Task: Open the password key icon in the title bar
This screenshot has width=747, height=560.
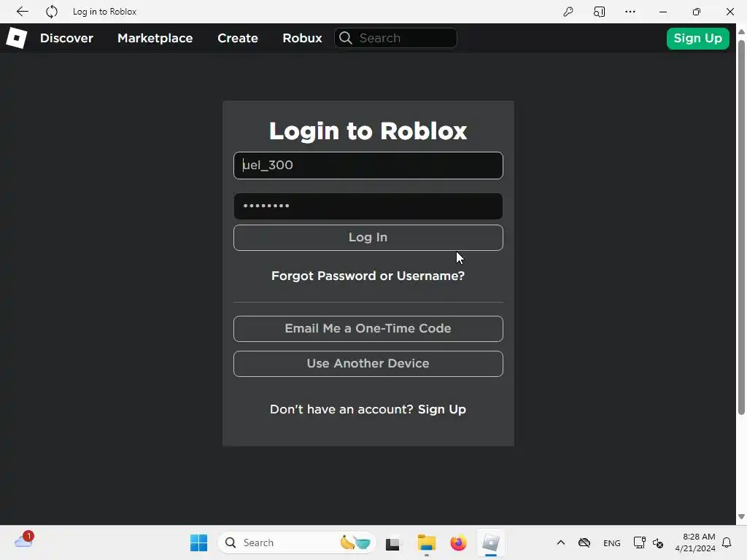Action: pyautogui.click(x=568, y=12)
